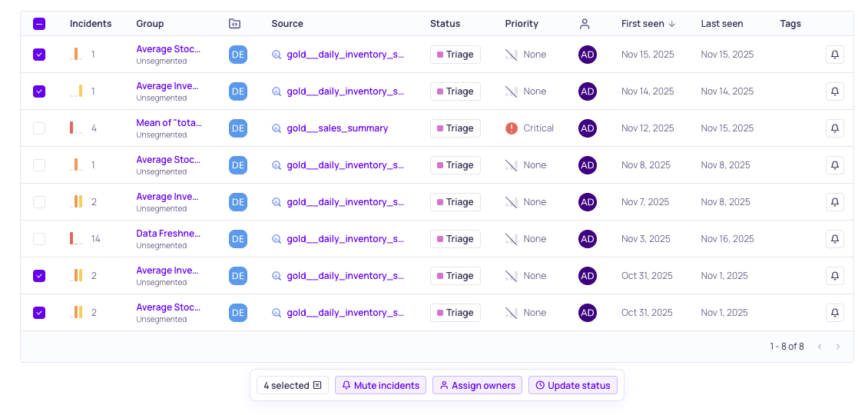Sort by the Incidents column header

tap(90, 24)
